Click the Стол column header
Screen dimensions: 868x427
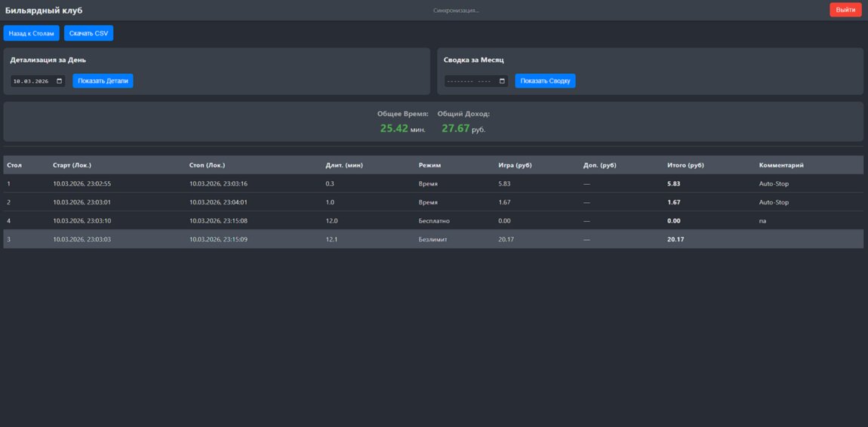click(14, 165)
